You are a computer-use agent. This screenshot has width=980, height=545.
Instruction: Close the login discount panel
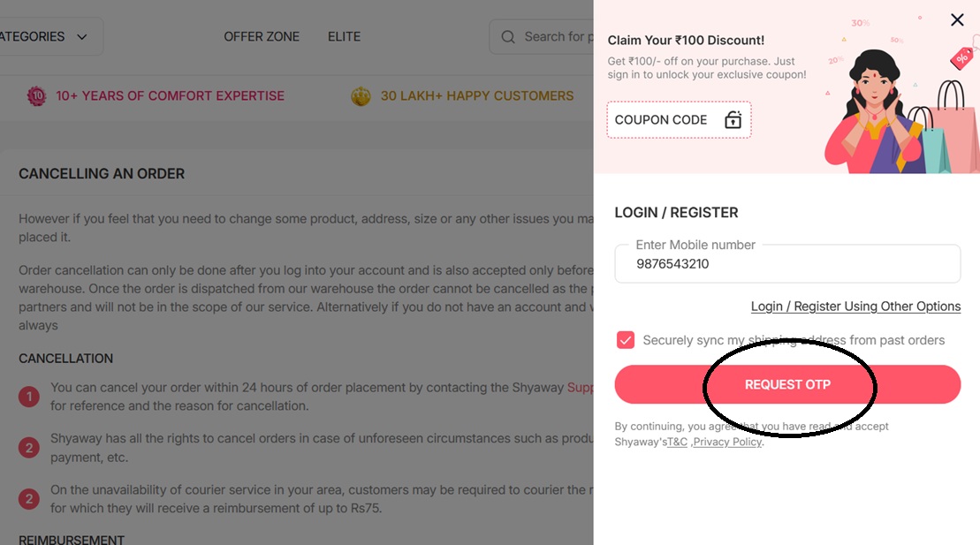(x=957, y=20)
